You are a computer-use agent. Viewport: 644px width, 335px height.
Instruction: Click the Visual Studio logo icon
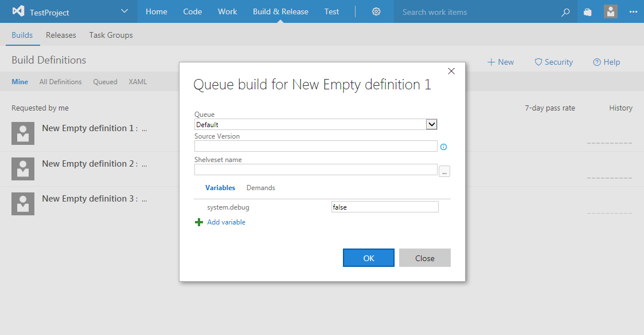click(18, 11)
